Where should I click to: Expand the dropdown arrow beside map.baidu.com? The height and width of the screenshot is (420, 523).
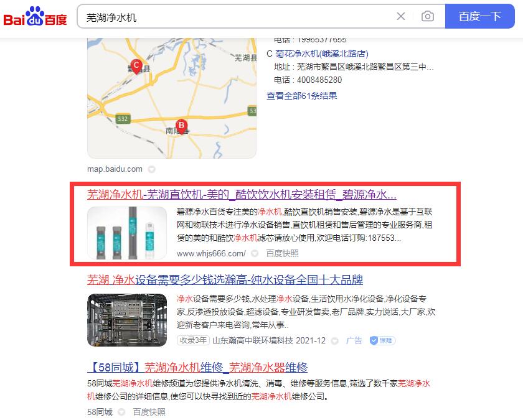coord(151,169)
